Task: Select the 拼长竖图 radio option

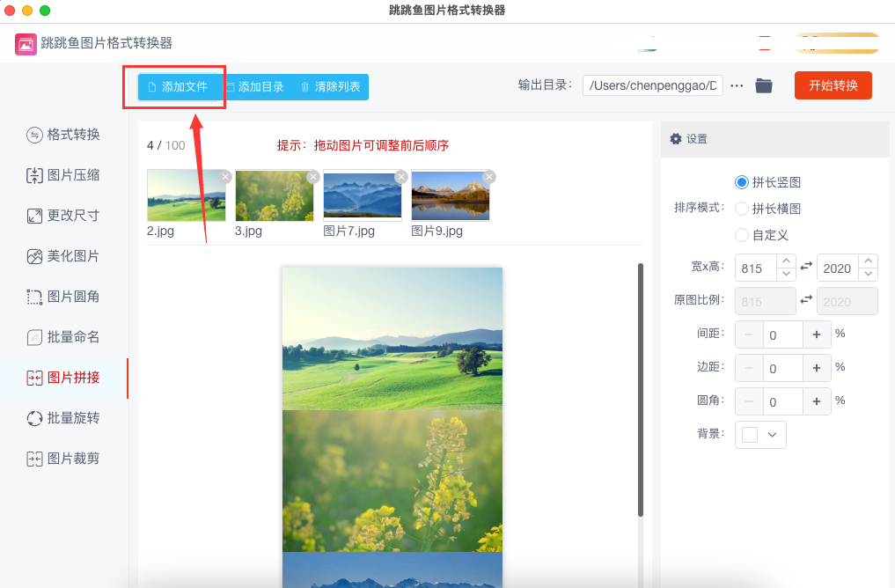Action: [x=742, y=182]
